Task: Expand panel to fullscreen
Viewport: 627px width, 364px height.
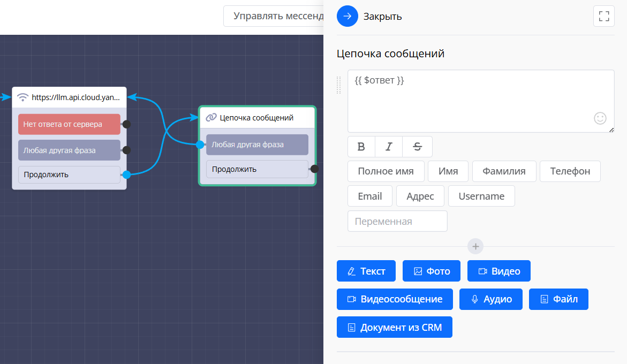Action: pyautogui.click(x=604, y=16)
